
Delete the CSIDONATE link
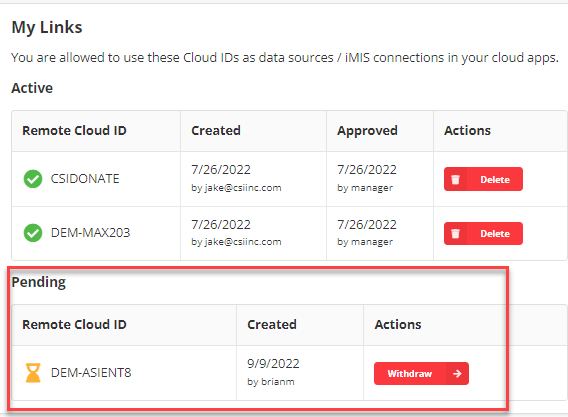[x=483, y=179]
